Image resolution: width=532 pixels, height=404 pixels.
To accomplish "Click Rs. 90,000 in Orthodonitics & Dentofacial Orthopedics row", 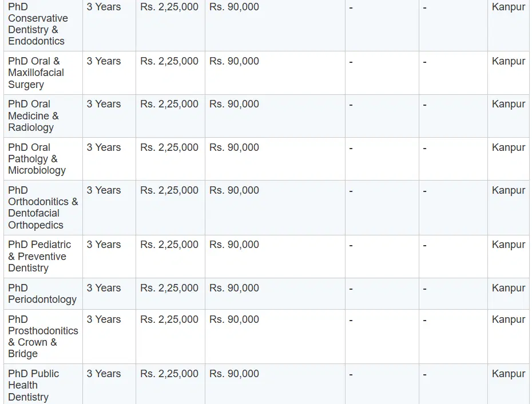I will click(x=234, y=190).
